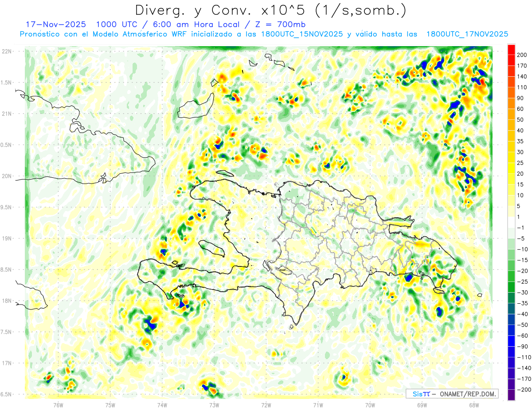Click the longitude label '74W'
Viewport: 532px width, 411px height.
162,405
